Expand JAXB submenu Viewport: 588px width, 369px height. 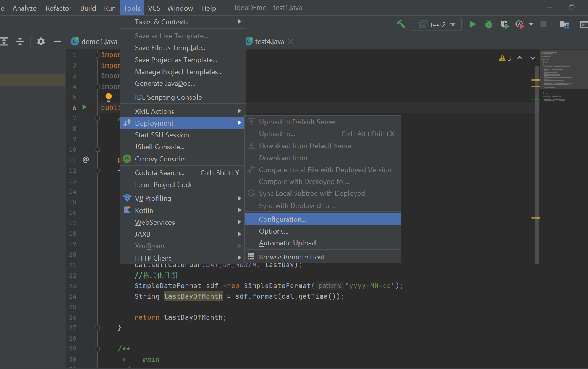182,234
